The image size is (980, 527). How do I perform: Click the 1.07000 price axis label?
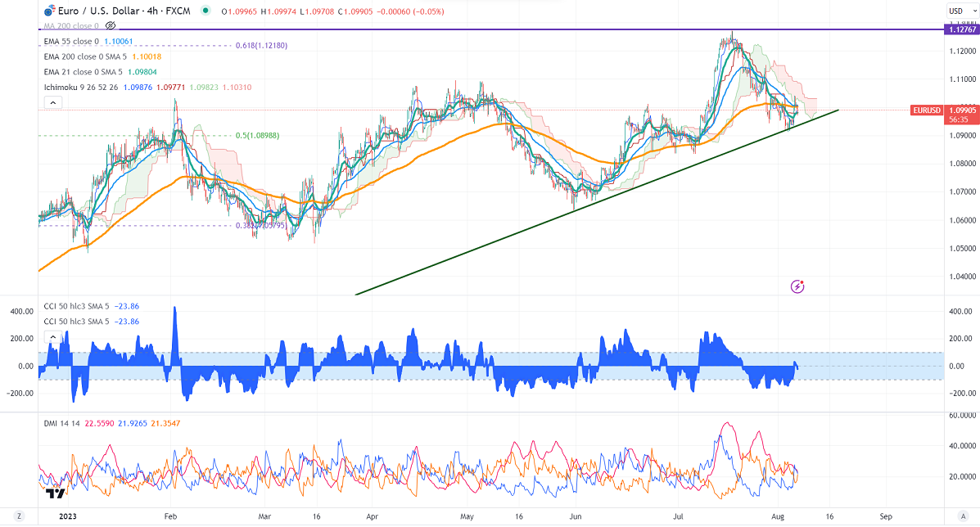click(x=961, y=191)
